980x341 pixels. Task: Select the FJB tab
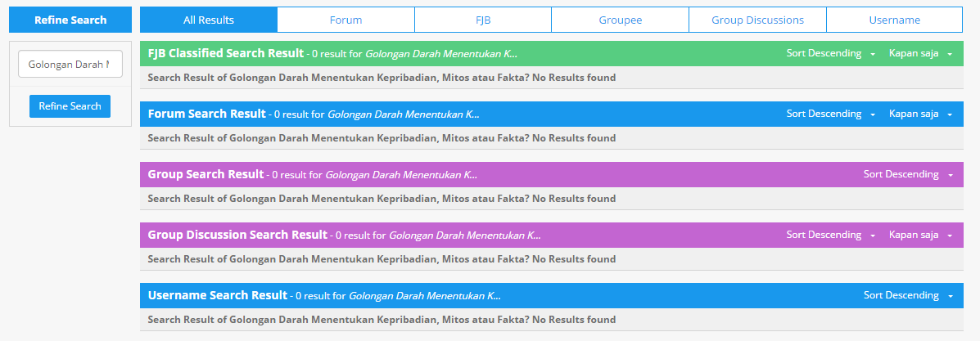483,20
